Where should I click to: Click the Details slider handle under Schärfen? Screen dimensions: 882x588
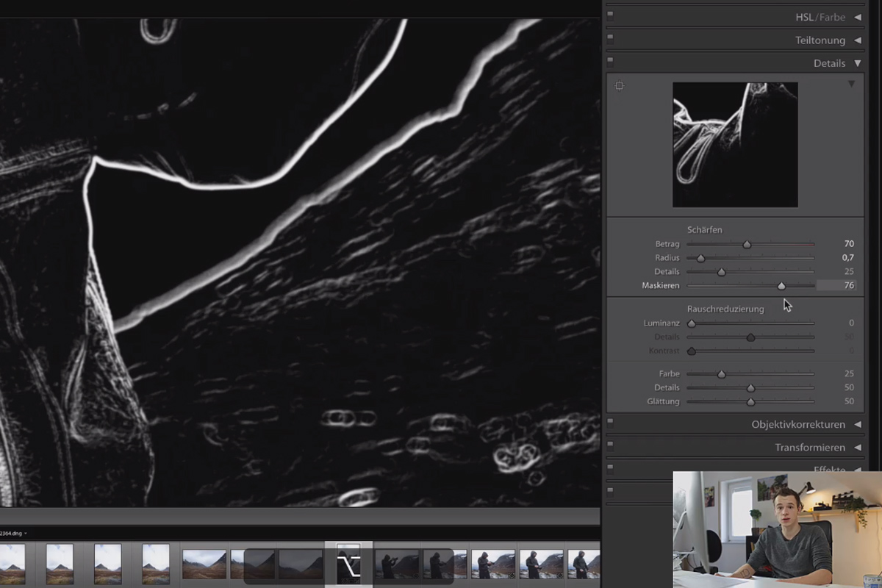(721, 272)
